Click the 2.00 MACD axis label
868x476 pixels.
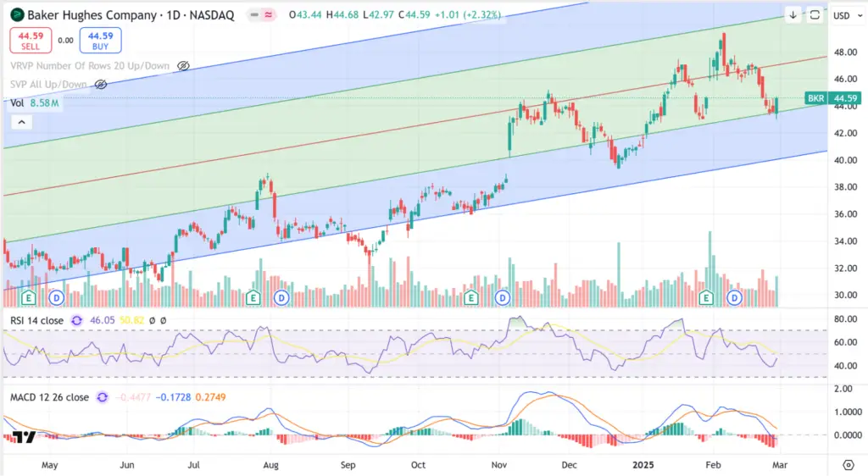(x=843, y=389)
